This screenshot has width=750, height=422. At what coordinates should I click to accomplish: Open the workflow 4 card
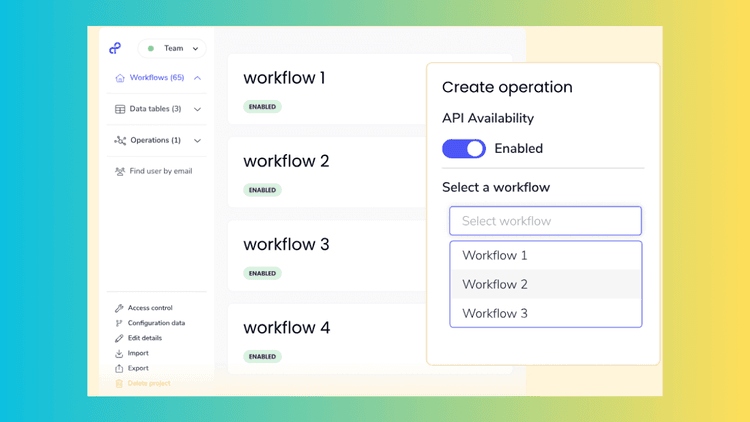coord(327,339)
